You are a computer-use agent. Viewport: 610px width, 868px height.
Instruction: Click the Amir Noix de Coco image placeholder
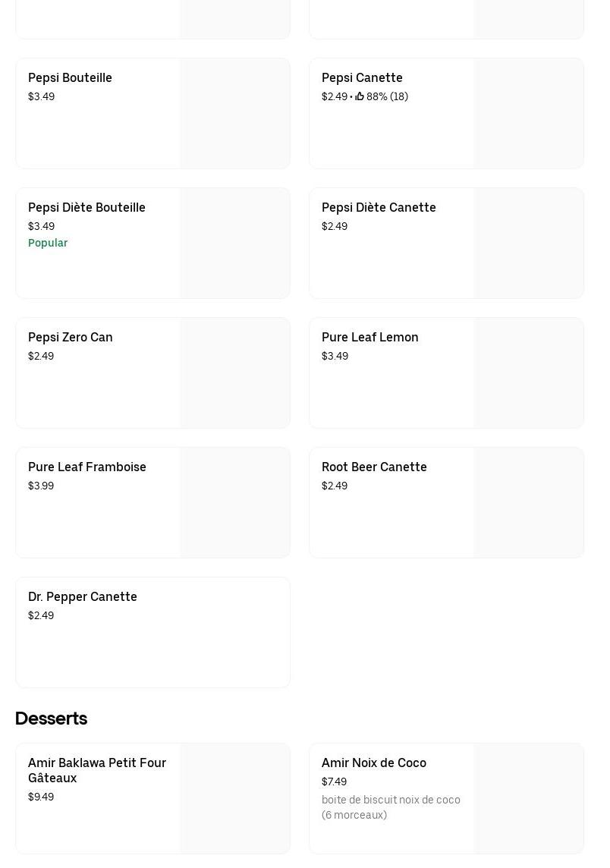coord(528,799)
